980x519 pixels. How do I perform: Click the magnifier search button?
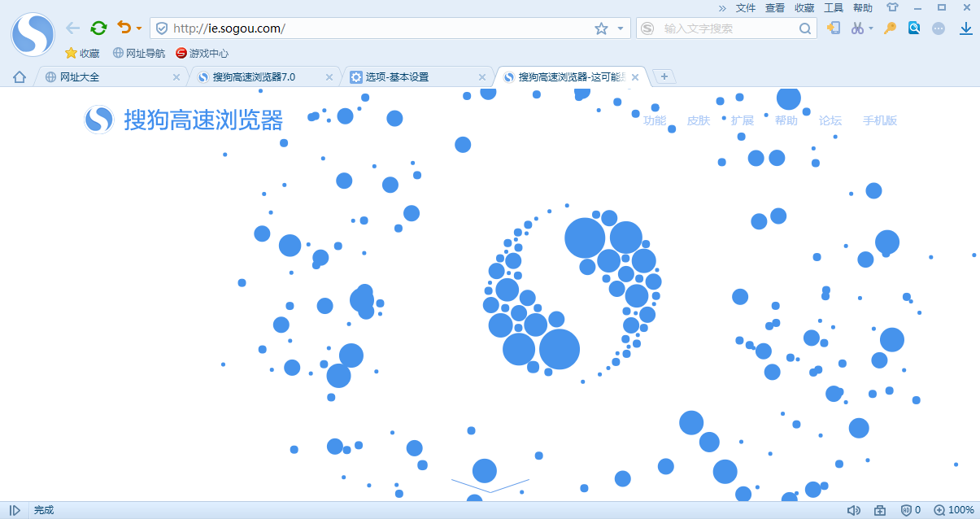(805, 28)
